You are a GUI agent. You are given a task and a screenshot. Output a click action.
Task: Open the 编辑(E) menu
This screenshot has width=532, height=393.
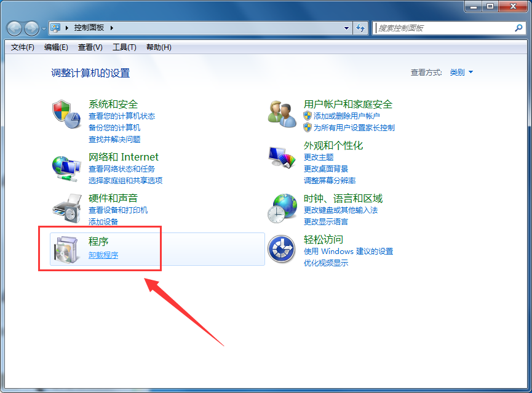[x=56, y=47]
